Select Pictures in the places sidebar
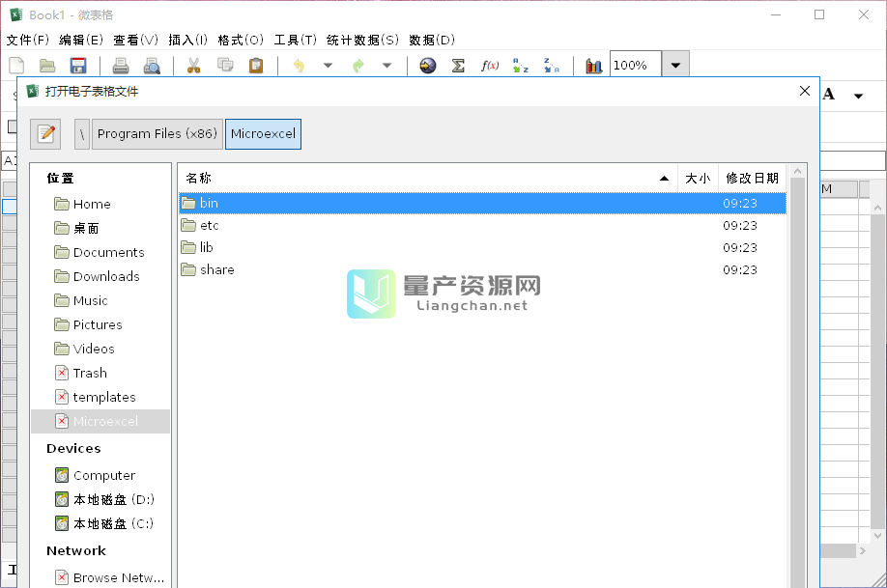 coord(100,324)
